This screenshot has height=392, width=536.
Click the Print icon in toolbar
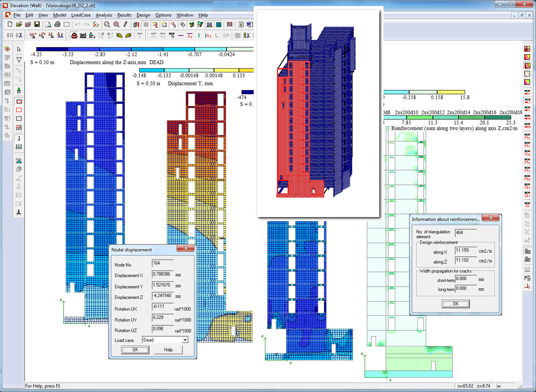[x=57, y=25]
